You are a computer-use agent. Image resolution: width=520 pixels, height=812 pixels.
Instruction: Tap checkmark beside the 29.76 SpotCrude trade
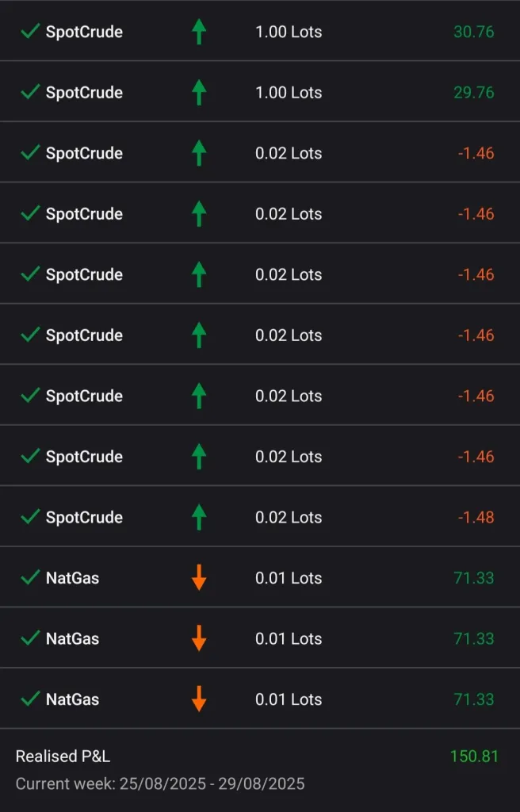coord(30,92)
